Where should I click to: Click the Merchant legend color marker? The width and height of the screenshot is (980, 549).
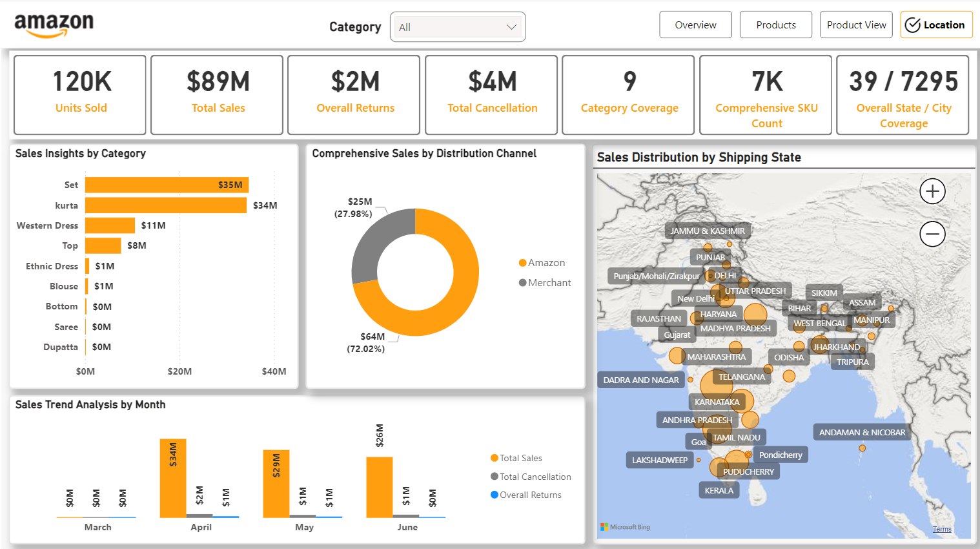(522, 283)
